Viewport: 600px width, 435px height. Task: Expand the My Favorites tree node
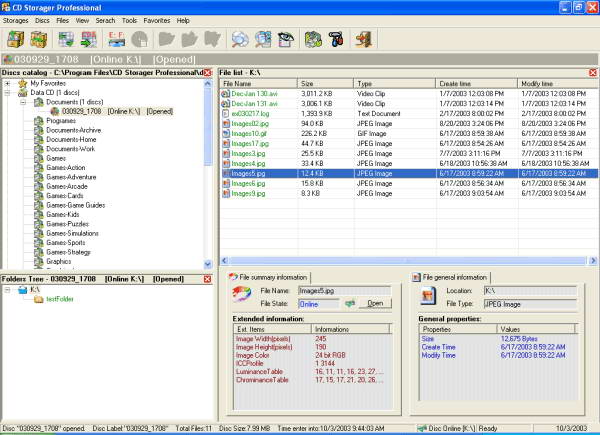coord(7,83)
